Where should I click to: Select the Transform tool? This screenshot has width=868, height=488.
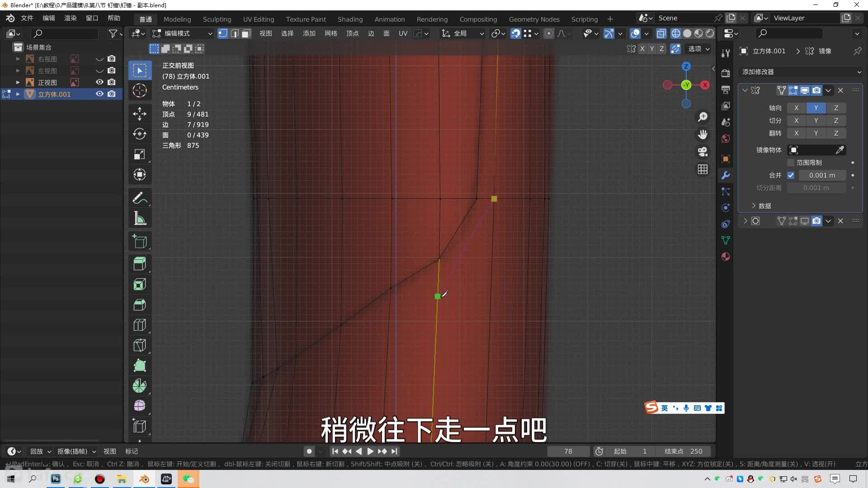click(140, 174)
